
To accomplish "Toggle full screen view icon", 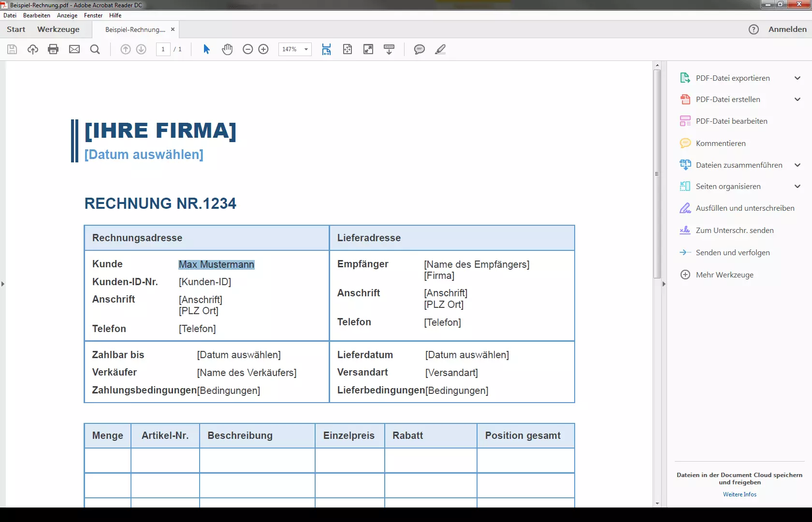I will click(368, 49).
